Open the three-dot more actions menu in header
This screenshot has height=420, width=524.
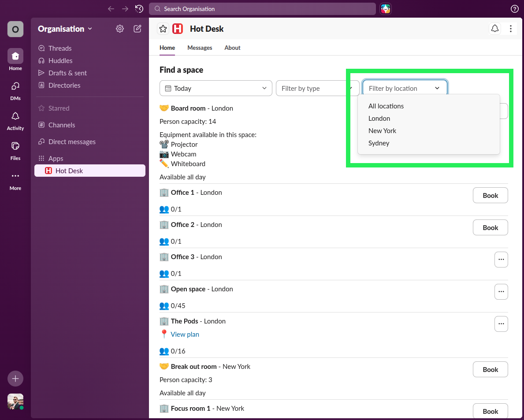click(x=510, y=29)
